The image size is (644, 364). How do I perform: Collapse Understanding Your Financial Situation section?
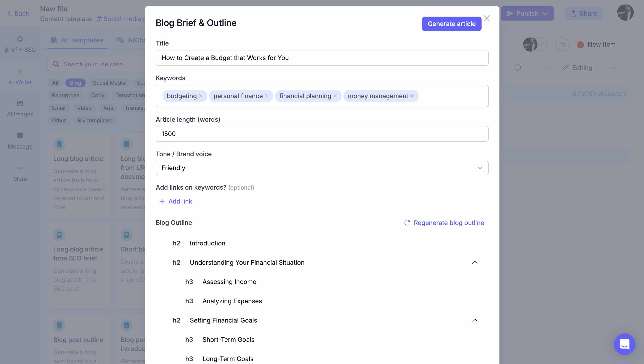click(x=475, y=262)
